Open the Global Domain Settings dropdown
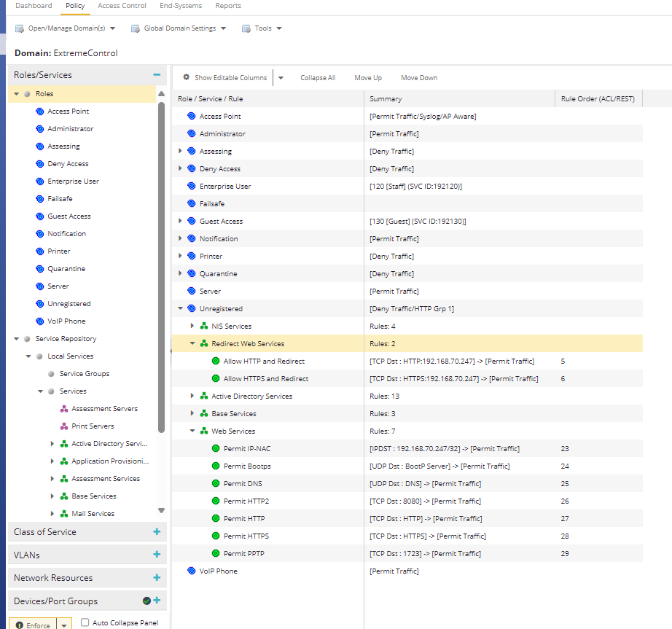Screen dimensions: 672x629 pos(178,28)
